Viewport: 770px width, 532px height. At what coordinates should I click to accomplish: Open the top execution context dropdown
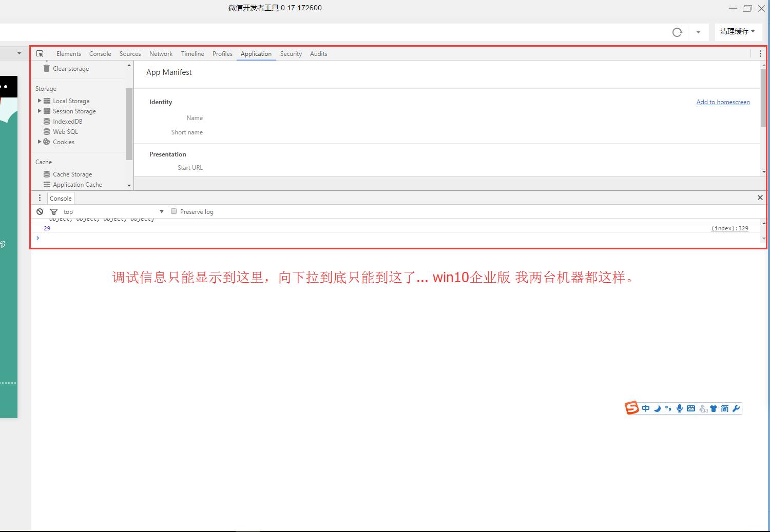(113, 211)
